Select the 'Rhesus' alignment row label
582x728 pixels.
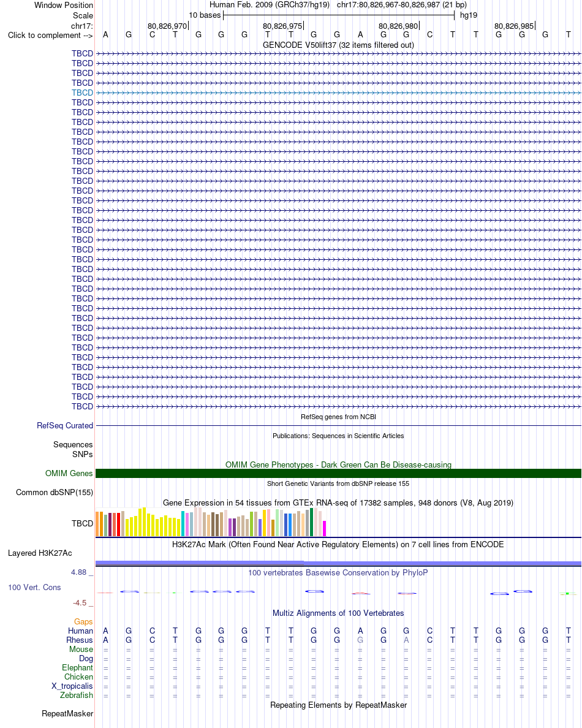(x=80, y=640)
